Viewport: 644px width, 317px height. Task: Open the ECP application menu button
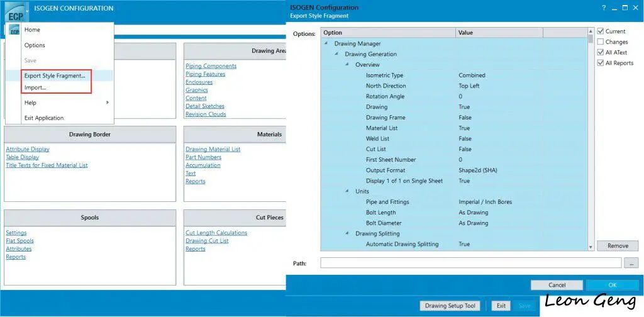[x=16, y=11]
